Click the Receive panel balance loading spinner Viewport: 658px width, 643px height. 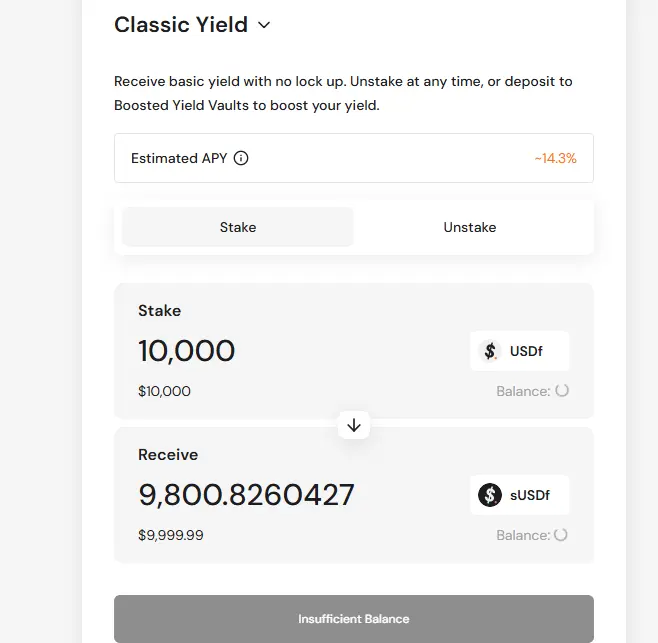(x=561, y=535)
